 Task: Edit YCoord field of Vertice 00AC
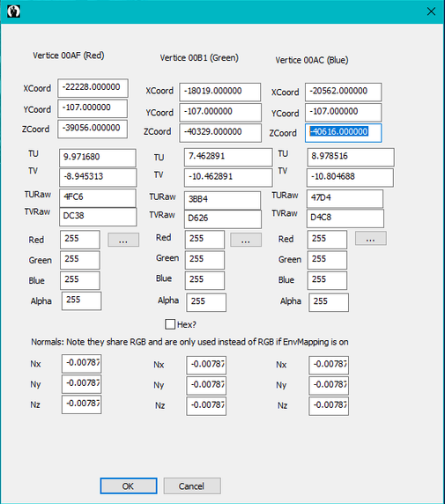[x=344, y=112]
